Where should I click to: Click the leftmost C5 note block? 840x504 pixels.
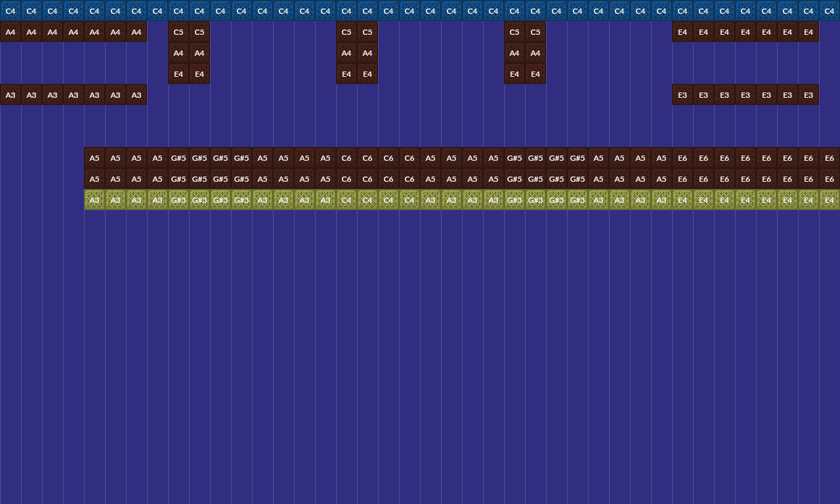coord(178,31)
